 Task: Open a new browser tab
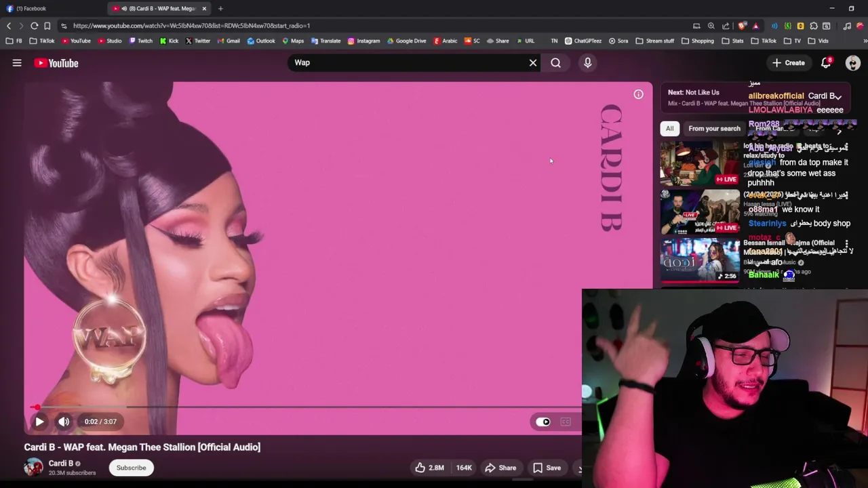pyautogui.click(x=220, y=9)
